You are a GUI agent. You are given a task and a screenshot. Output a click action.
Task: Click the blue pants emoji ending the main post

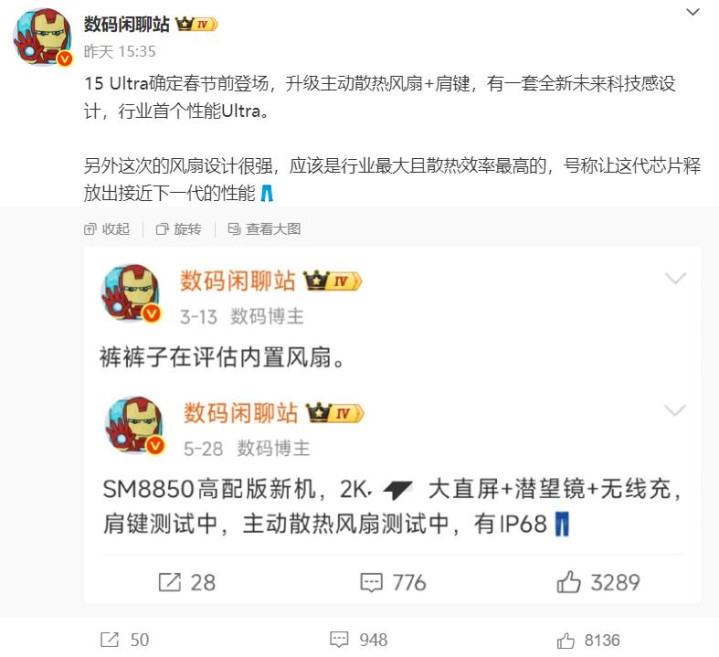pyautogui.click(x=267, y=193)
